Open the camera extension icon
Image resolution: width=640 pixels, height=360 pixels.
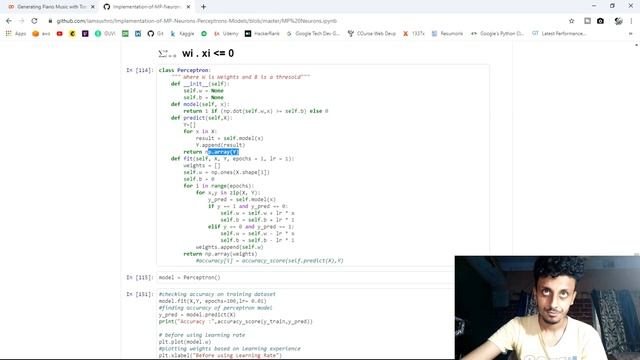[x=600, y=21]
